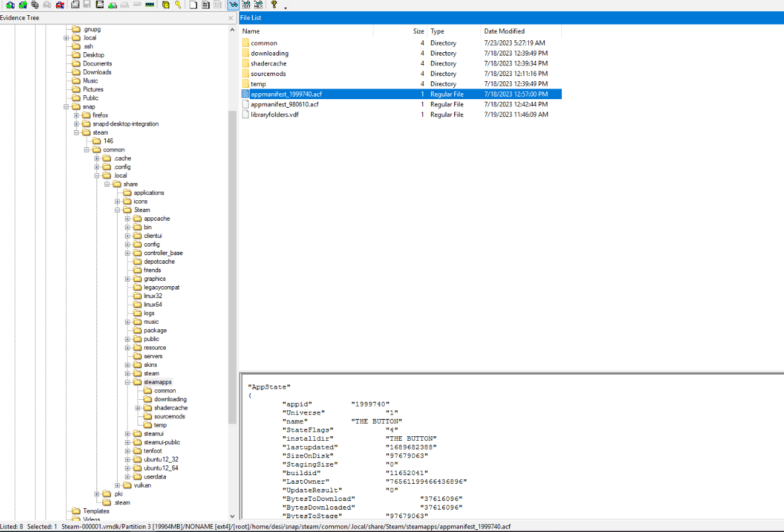Viewport: 784px width, 532px height.
Task: Expand the firefox folder node
Action: pyautogui.click(x=77, y=116)
